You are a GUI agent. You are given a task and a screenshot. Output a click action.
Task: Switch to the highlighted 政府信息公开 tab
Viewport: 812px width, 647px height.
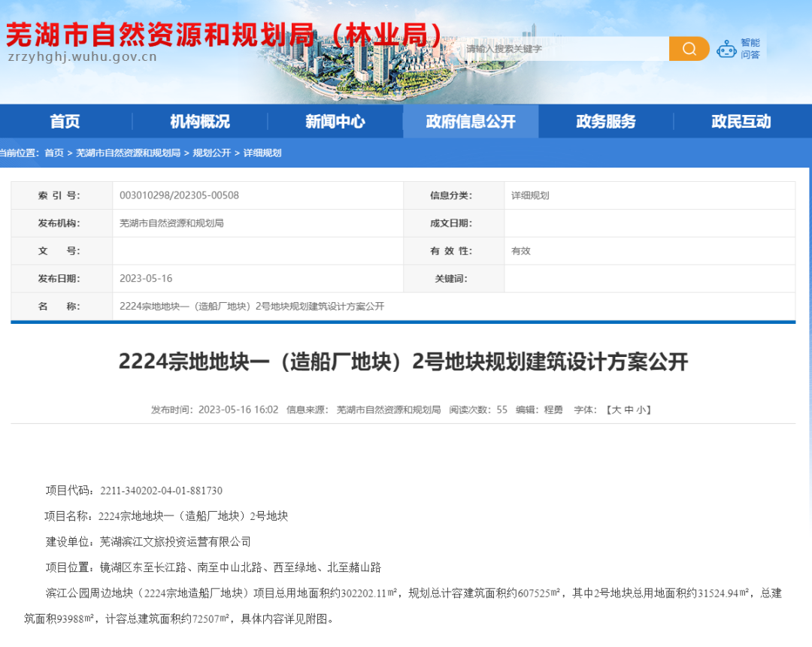point(471,121)
